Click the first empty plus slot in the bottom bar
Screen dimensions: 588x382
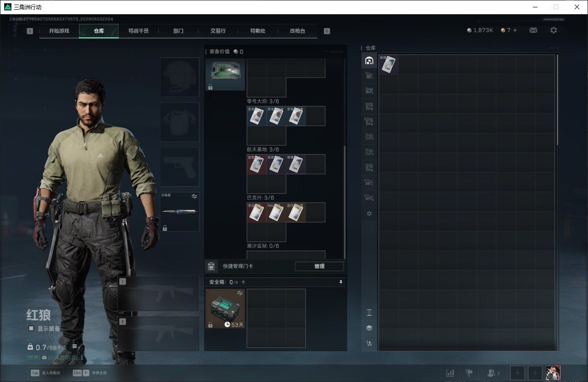pos(517,373)
